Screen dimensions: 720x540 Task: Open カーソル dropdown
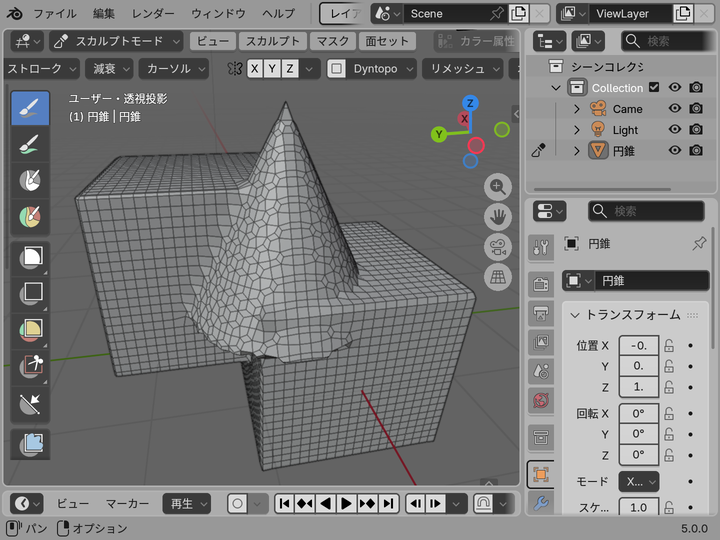tap(174, 69)
